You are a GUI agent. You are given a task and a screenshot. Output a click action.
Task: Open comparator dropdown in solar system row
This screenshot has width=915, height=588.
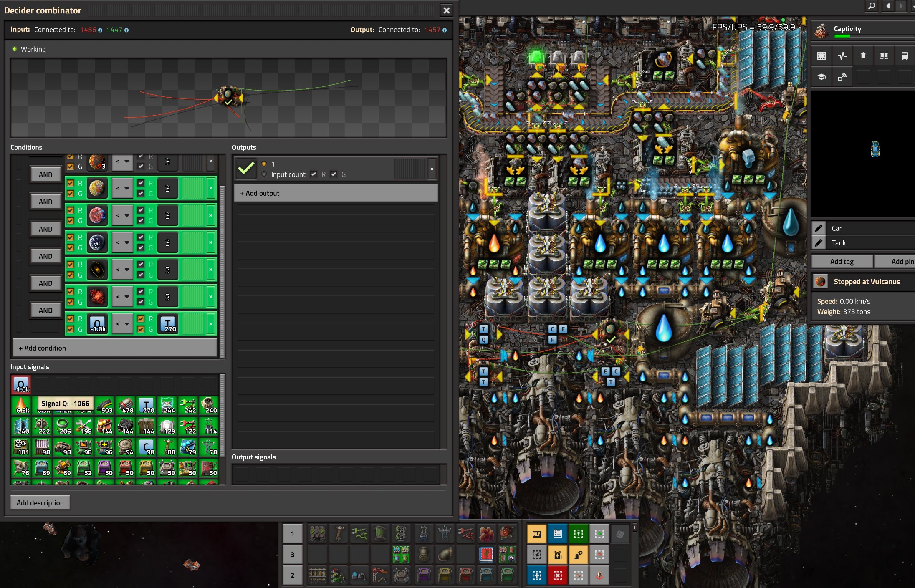coord(122,270)
